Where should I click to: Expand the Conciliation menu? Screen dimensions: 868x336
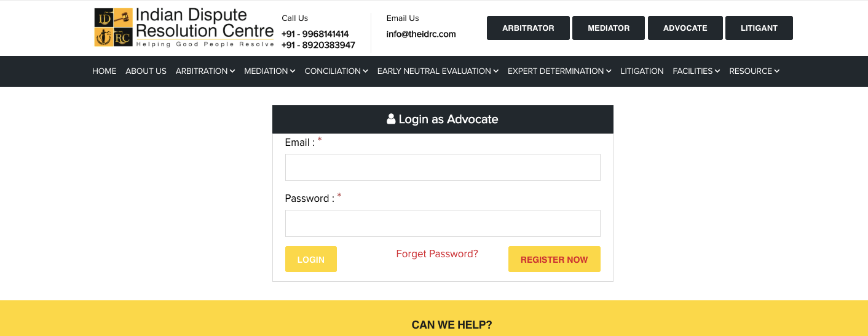point(336,71)
